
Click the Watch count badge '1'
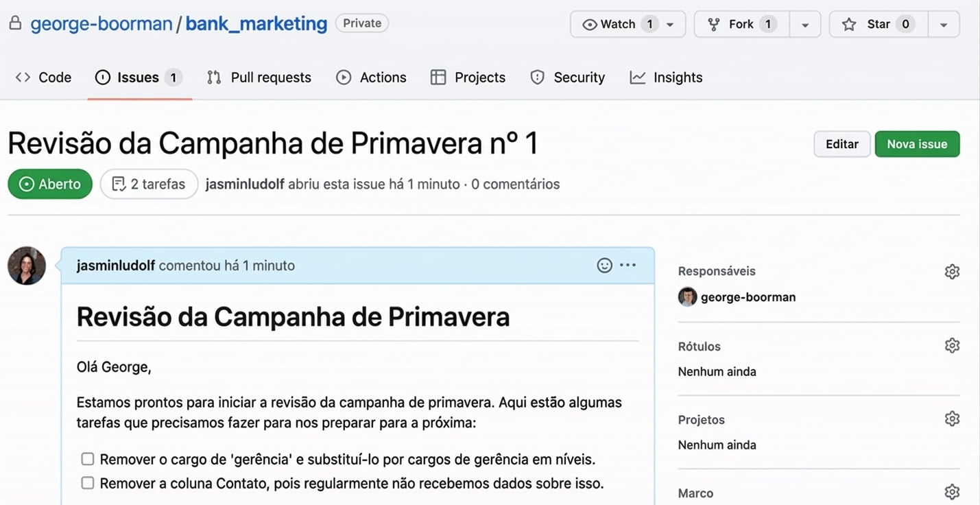tap(650, 24)
